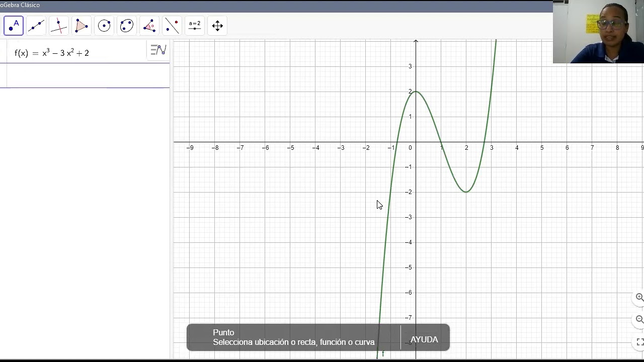The image size is (644, 362).
Task: Zoom in with the magnifier plus button
Action: pyautogui.click(x=639, y=297)
